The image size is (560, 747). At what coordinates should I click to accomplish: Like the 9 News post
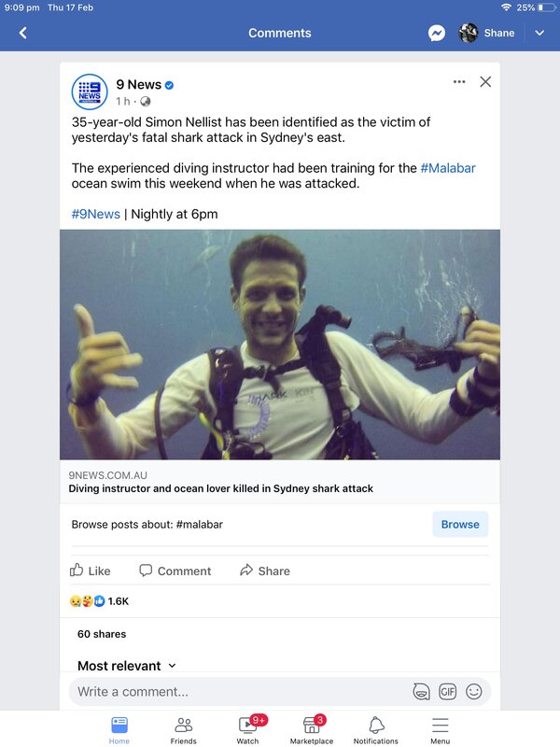[91, 571]
